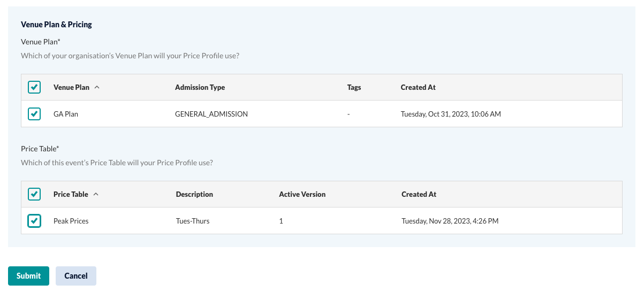Click Created At header in Venue Plan table

click(x=418, y=87)
